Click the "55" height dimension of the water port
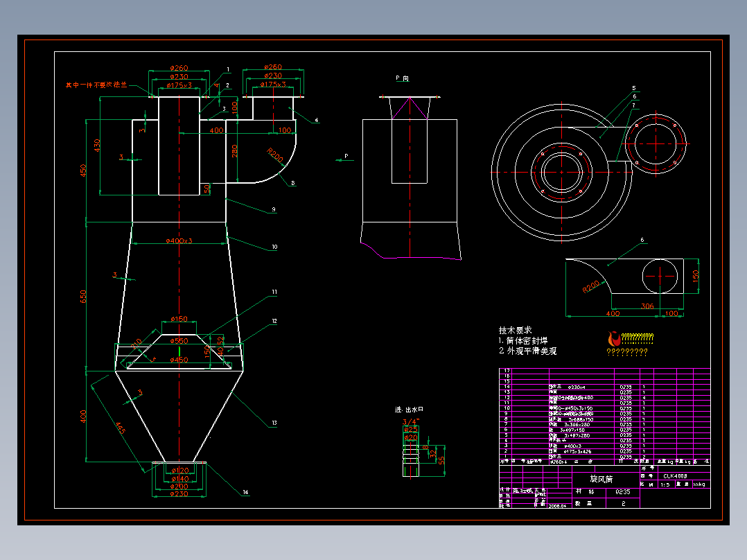 tap(441, 460)
